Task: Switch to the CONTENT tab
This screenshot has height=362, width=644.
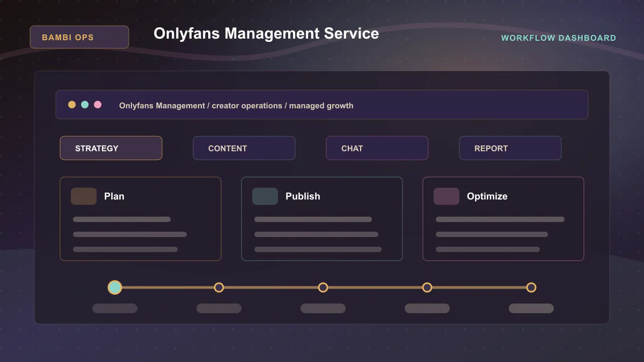Action: click(x=244, y=148)
